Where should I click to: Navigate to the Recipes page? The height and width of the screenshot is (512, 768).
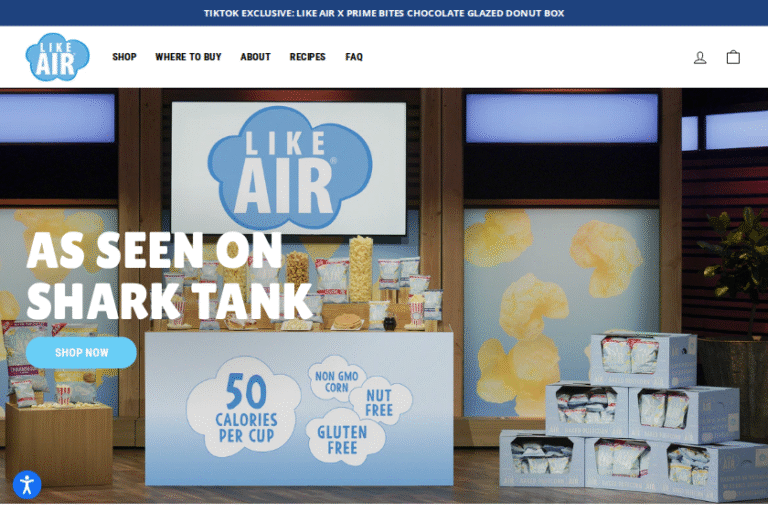pos(307,57)
